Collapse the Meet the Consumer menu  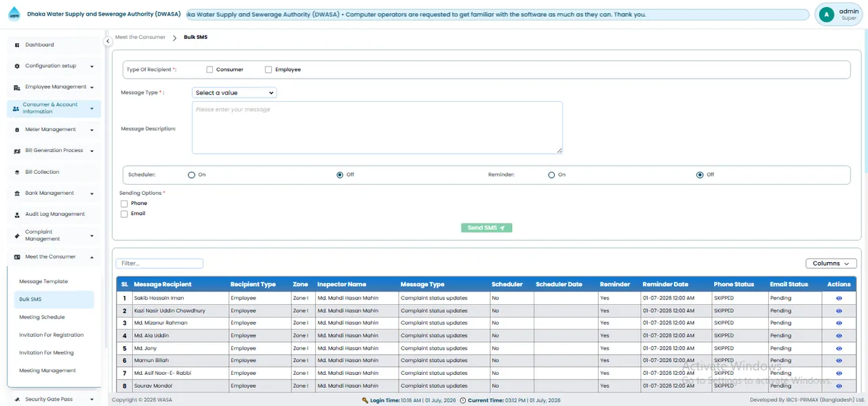(x=92, y=257)
